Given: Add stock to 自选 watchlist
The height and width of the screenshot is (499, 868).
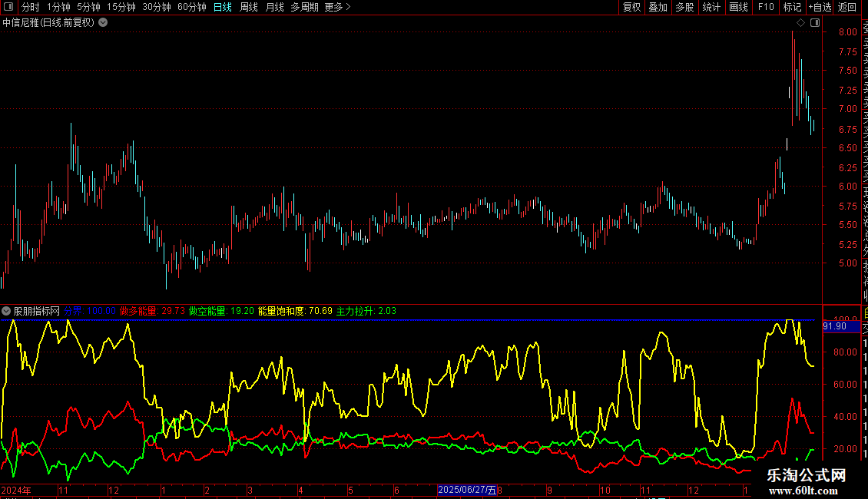Looking at the screenshot, I should point(820,7).
